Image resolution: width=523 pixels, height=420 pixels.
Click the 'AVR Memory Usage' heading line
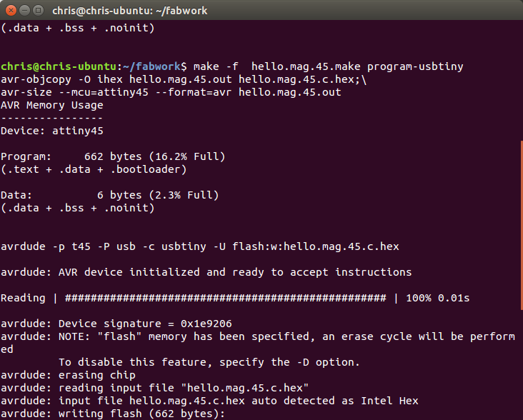tap(52, 105)
